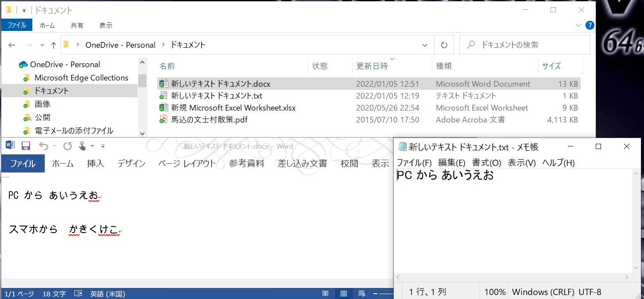Click the proofing errors book icon in Word

click(78, 293)
